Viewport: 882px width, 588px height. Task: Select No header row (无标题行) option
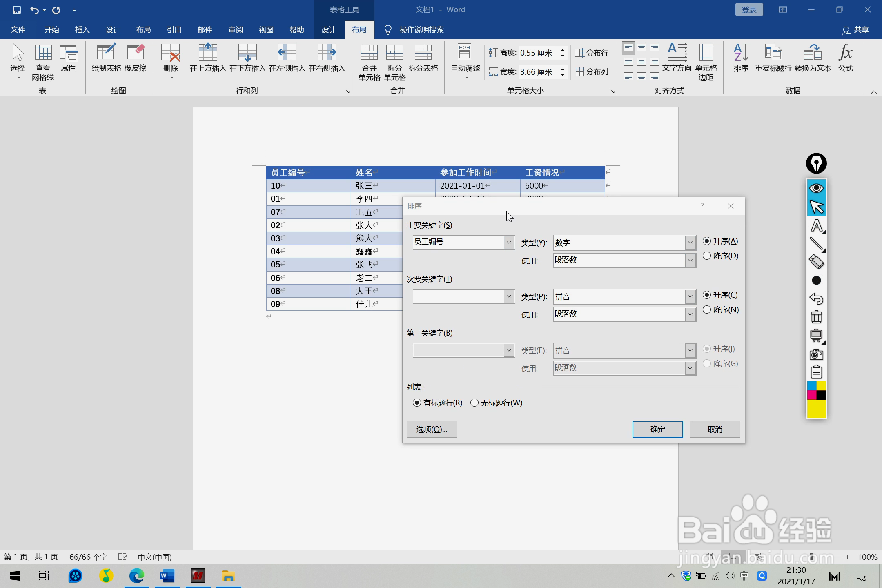click(474, 403)
